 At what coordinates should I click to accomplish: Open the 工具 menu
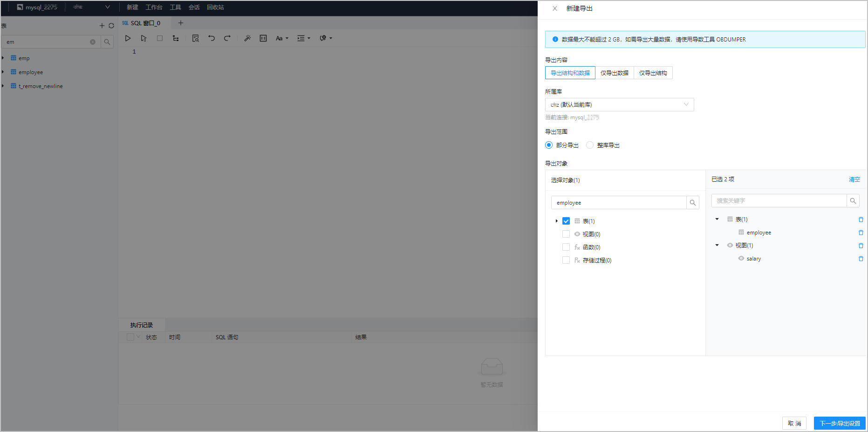tap(175, 7)
